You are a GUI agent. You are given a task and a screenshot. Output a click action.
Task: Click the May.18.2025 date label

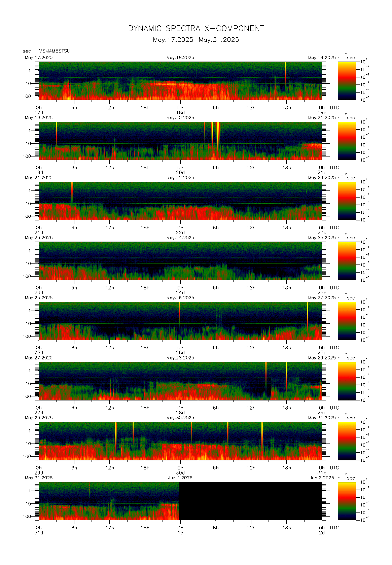(x=180, y=58)
